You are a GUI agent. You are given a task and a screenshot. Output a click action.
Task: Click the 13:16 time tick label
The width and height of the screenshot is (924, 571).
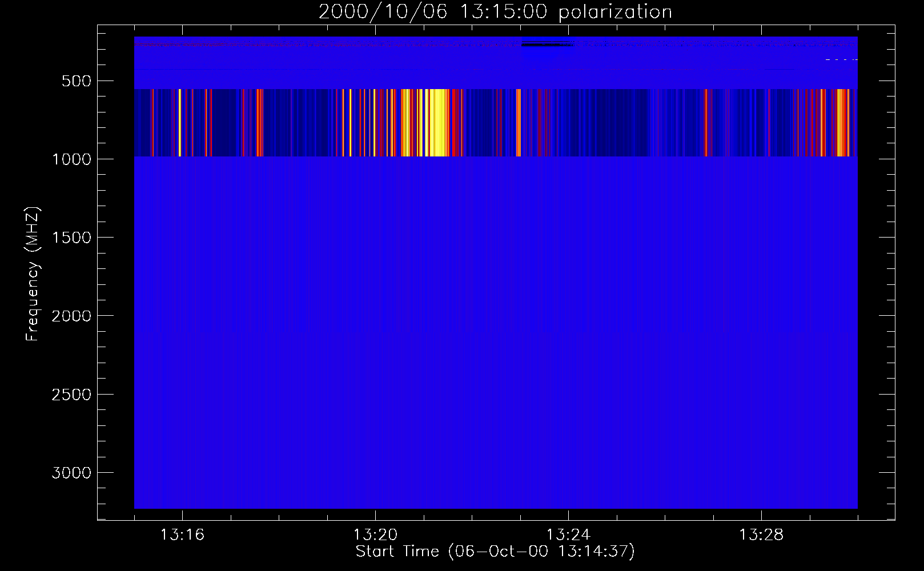coord(182,535)
